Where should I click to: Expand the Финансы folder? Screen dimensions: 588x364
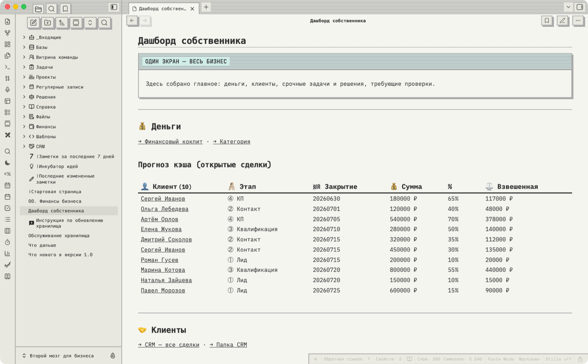(24, 127)
